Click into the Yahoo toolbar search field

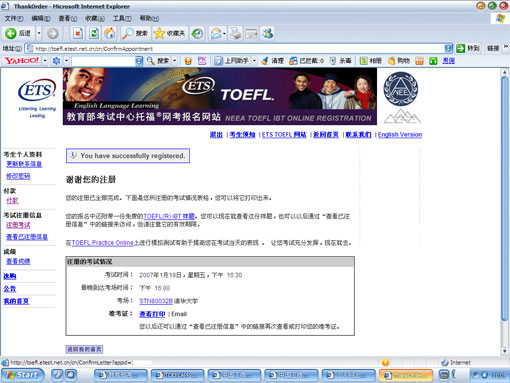(103, 61)
